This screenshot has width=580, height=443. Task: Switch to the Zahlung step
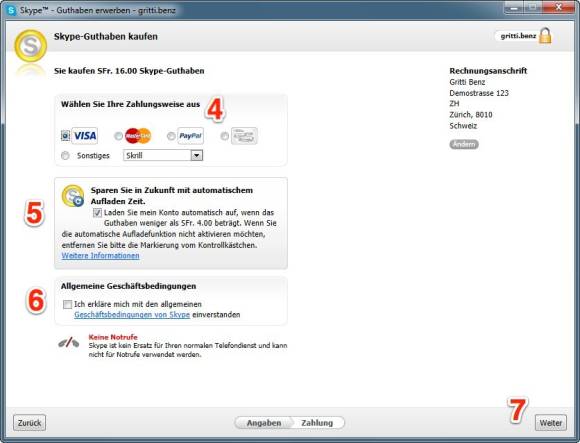(x=317, y=423)
